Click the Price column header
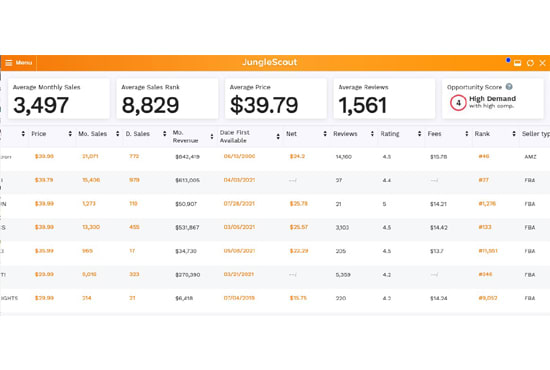This screenshot has height=370, width=550. [x=39, y=134]
